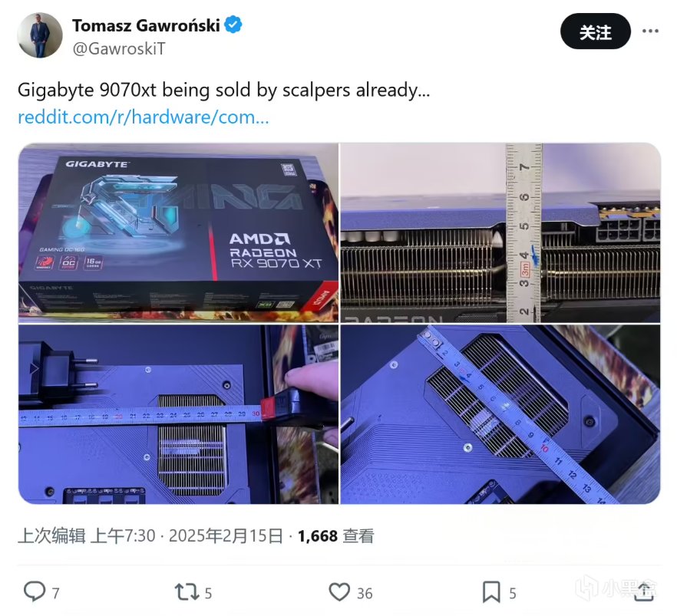Open the Gigabyte RX 9070 XT box photo
The width and height of the screenshot is (677, 616).
coord(178,232)
